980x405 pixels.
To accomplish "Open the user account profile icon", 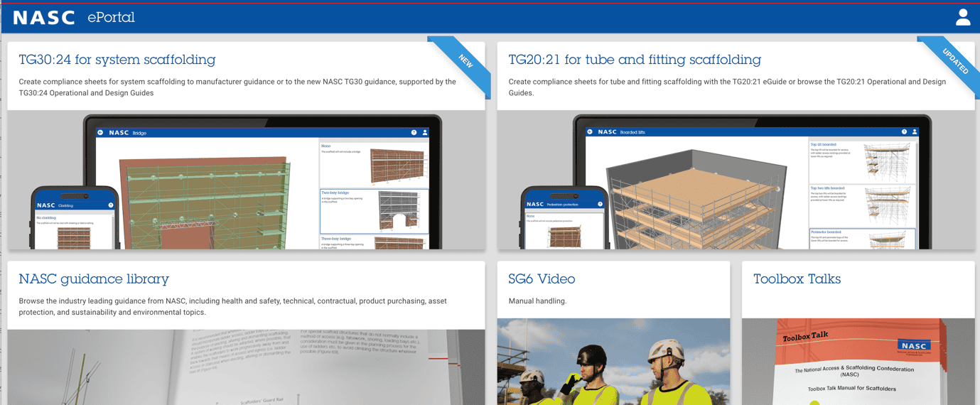I will pyautogui.click(x=963, y=17).
